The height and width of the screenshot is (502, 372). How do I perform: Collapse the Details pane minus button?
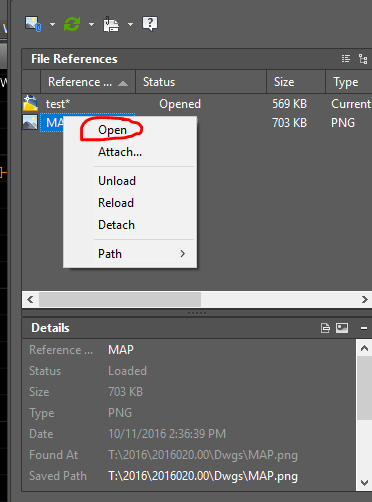(364, 328)
